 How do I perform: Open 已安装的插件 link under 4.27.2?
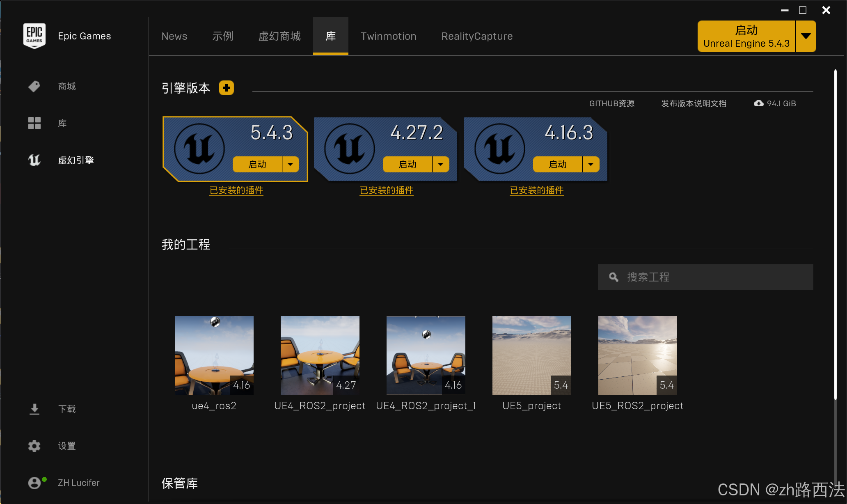387,190
